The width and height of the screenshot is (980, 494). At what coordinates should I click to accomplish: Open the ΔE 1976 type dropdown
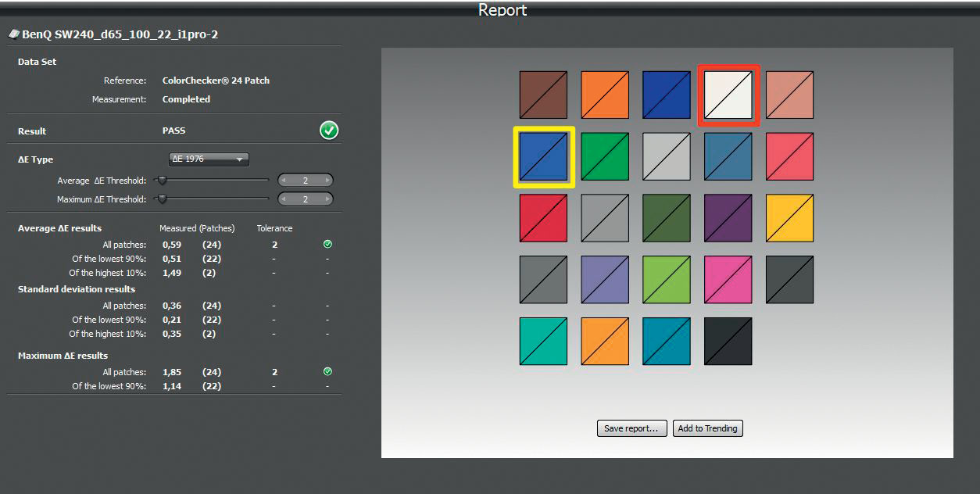pos(209,159)
